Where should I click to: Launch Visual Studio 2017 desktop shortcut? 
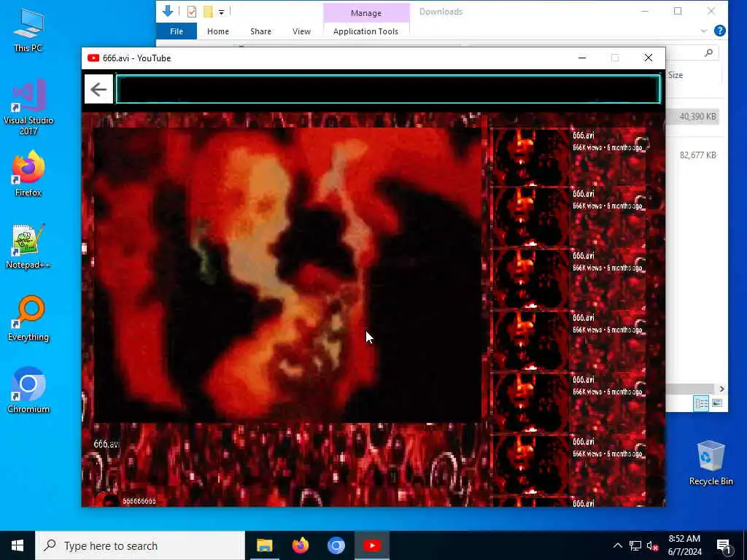click(28, 107)
